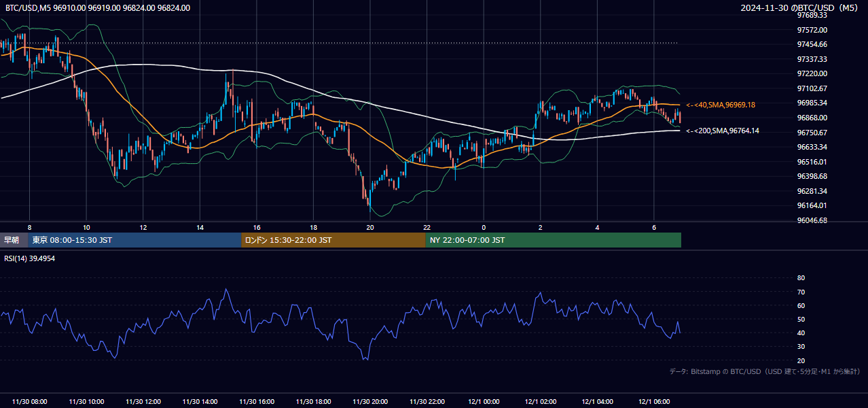Screen dimensions: 868x408
Task: Click price axis label 96750.67
Action: coord(812,133)
